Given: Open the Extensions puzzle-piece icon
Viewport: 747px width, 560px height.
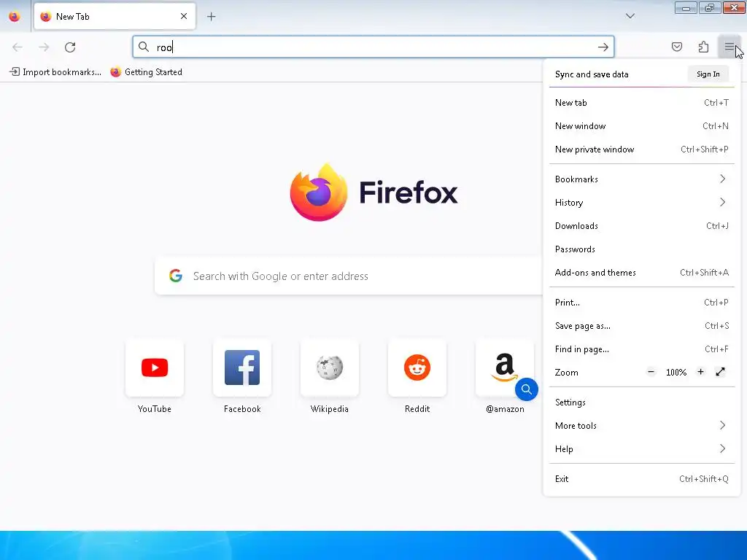Looking at the screenshot, I should [703, 47].
